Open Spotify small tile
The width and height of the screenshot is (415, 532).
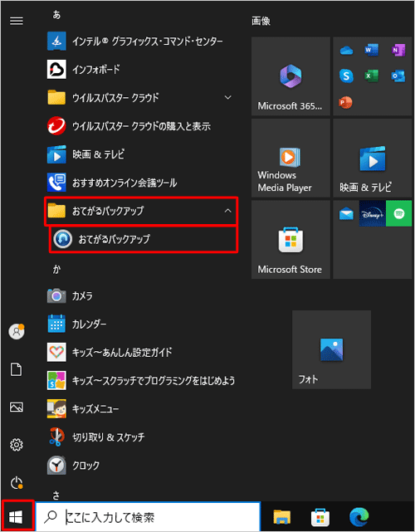coord(399,214)
